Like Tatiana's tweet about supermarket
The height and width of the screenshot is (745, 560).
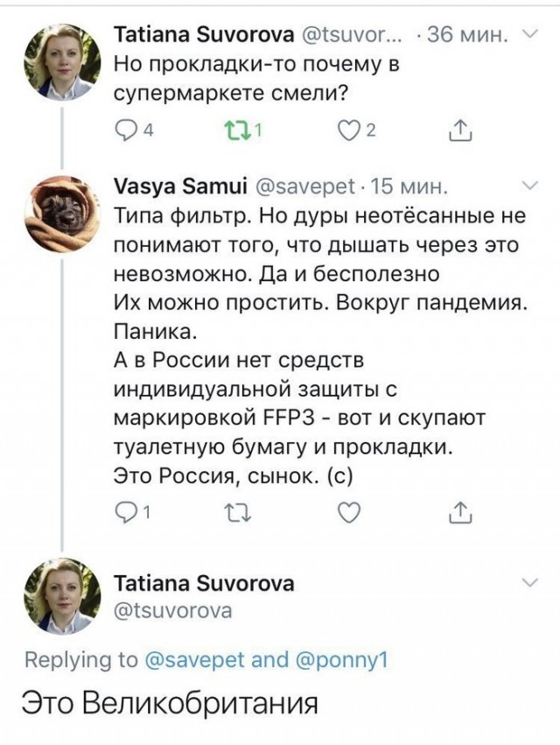coord(349,131)
